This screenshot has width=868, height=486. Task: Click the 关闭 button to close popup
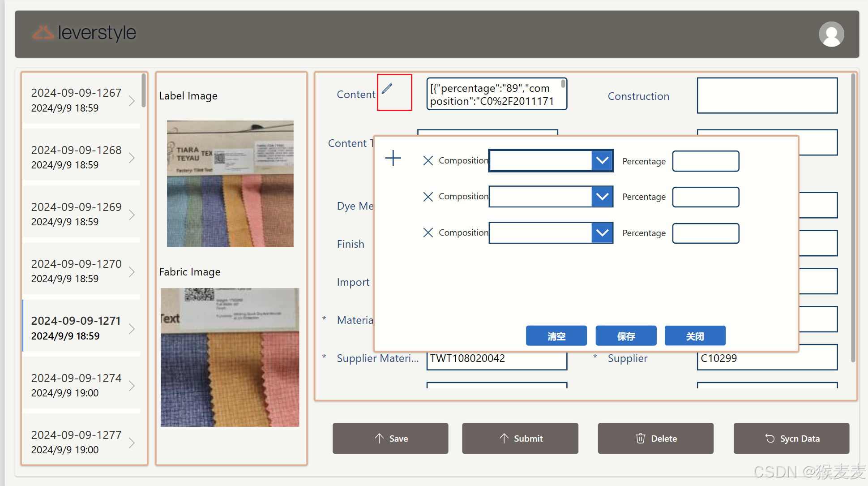pyautogui.click(x=695, y=336)
